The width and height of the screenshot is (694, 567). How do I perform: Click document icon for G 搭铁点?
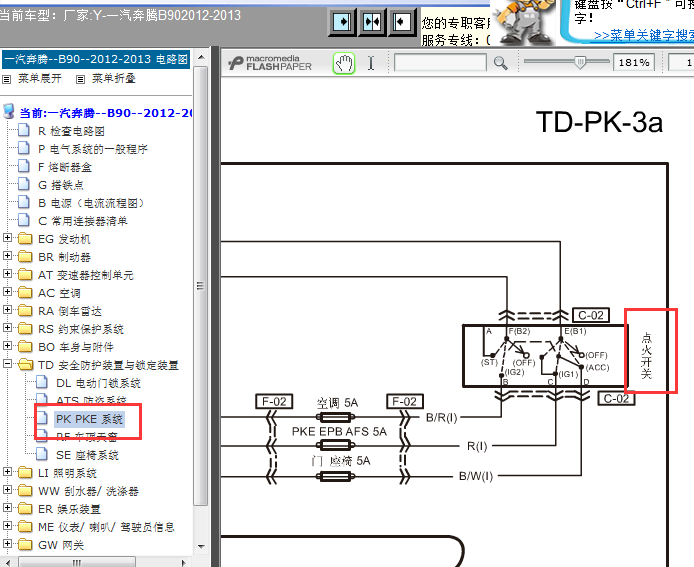tap(24, 185)
